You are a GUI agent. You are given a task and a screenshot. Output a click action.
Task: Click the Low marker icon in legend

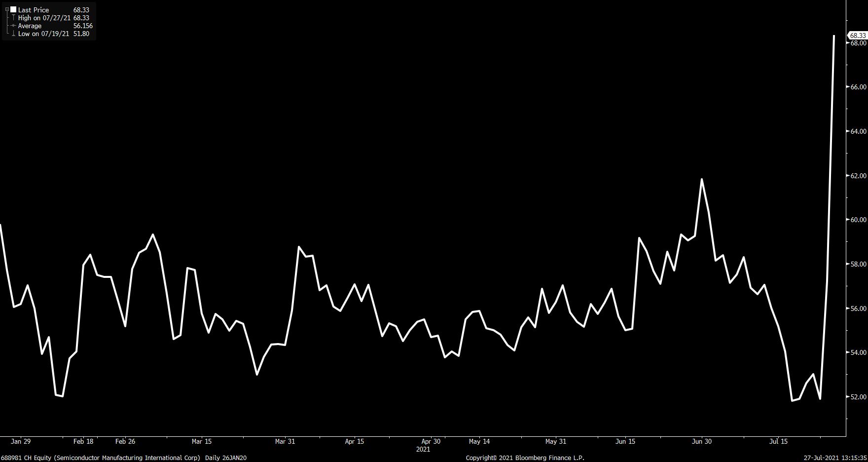tap(13, 34)
